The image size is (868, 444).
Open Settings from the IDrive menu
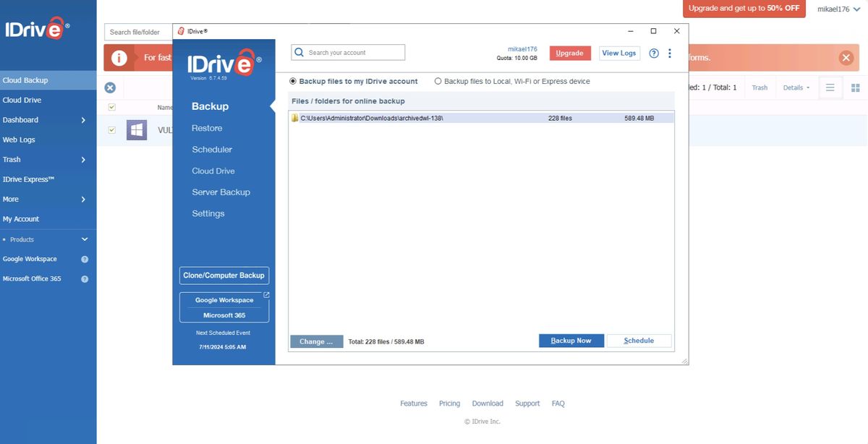[208, 213]
